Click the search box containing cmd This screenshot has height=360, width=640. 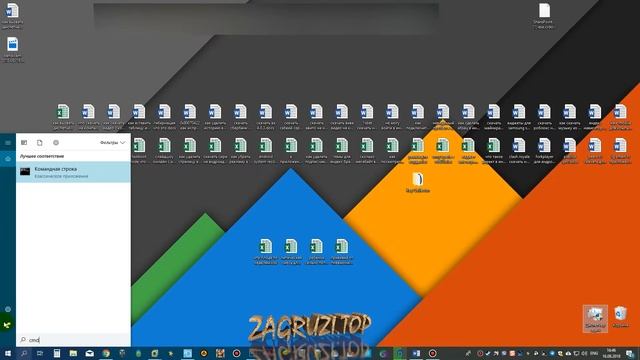point(73,340)
